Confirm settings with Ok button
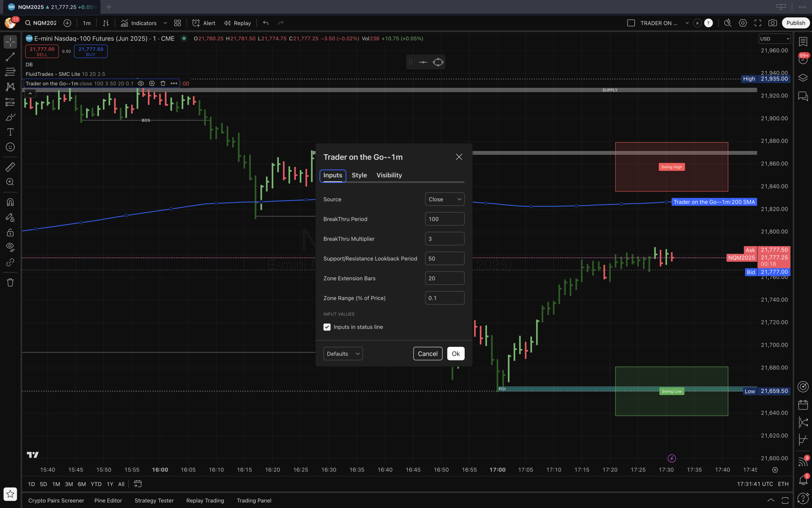Screen dimensions: 812x508 coord(456,353)
